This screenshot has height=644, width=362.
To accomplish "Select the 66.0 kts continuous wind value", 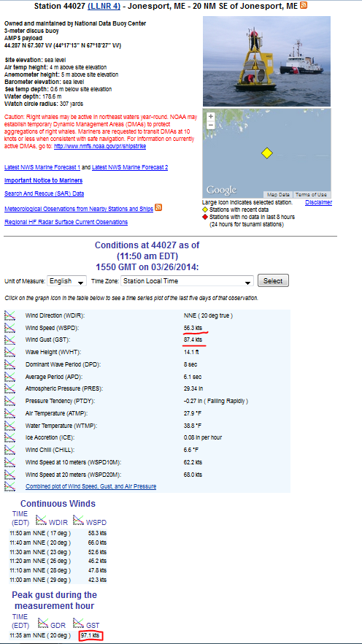I will (x=97, y=543).
